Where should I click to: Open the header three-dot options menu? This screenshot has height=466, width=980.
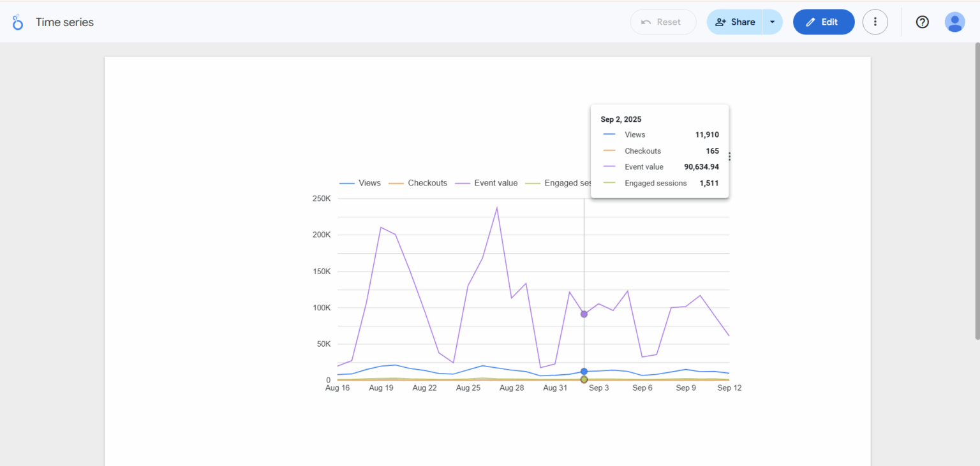[875, 22]
